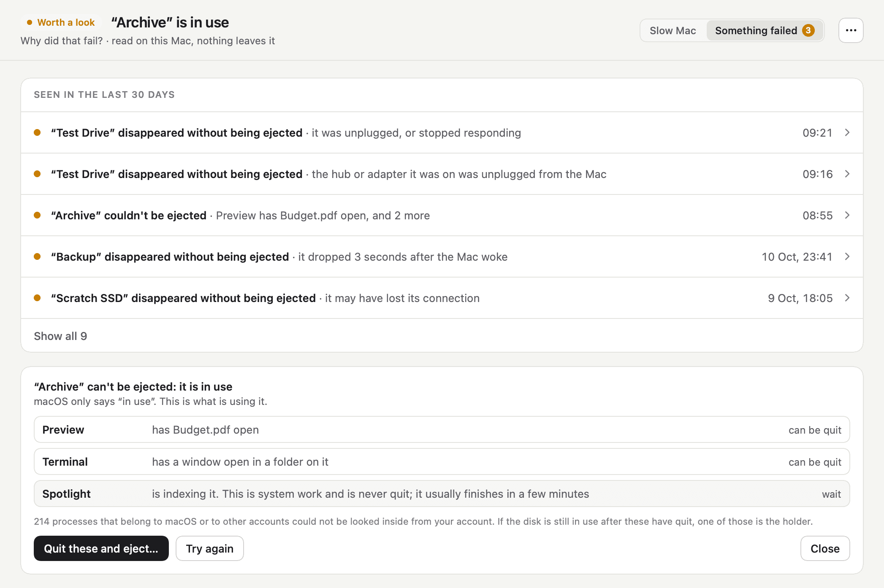Click 'it dropped 3 seconds after the Mac woke'
This screenshot has height=588, width=884.
(x=403, y=257)
